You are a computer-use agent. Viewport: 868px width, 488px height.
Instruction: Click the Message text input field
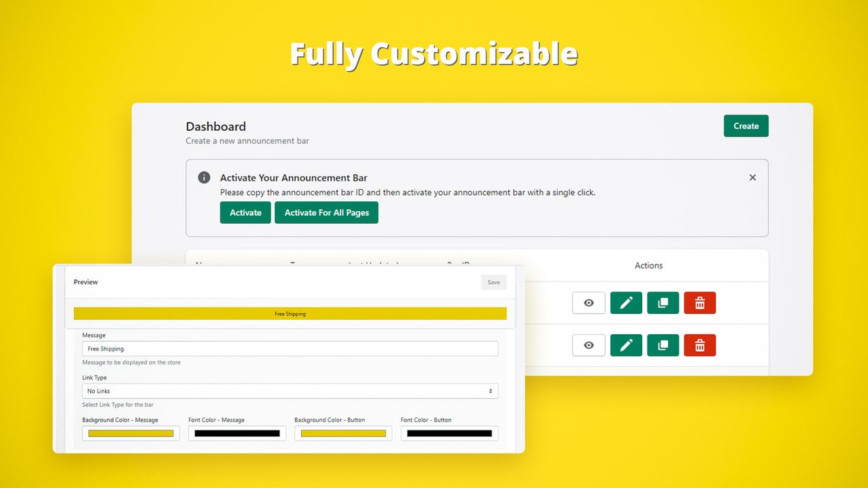point(290,348)
